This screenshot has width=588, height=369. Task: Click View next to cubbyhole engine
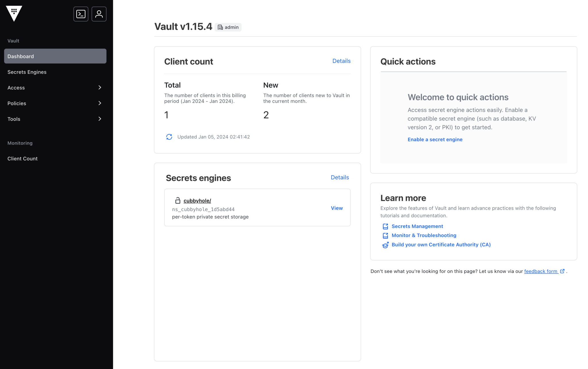click(336, 208)
